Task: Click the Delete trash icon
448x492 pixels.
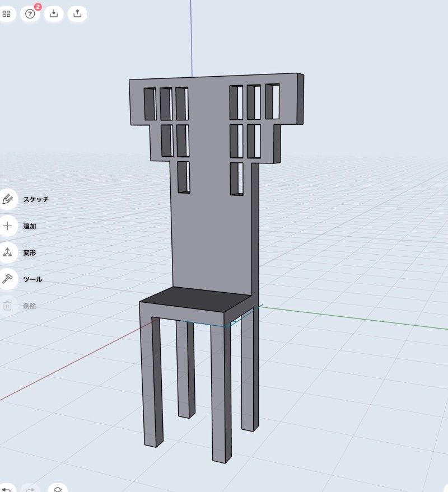Action: pos(7,306)
